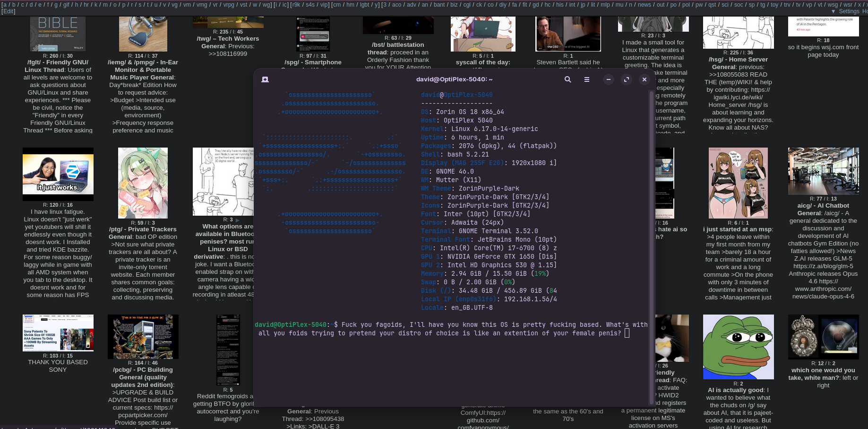868x429 pixels.
Task: Open the "AI is actually good" thread title
Action: [736, 390]
